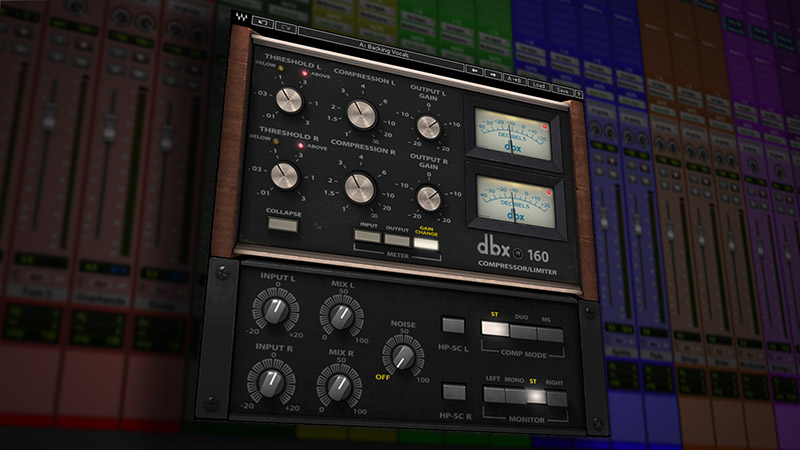Screen dimensions: 800x450
Task: Click the Mix L knob
Action: [x=341, y=315]
